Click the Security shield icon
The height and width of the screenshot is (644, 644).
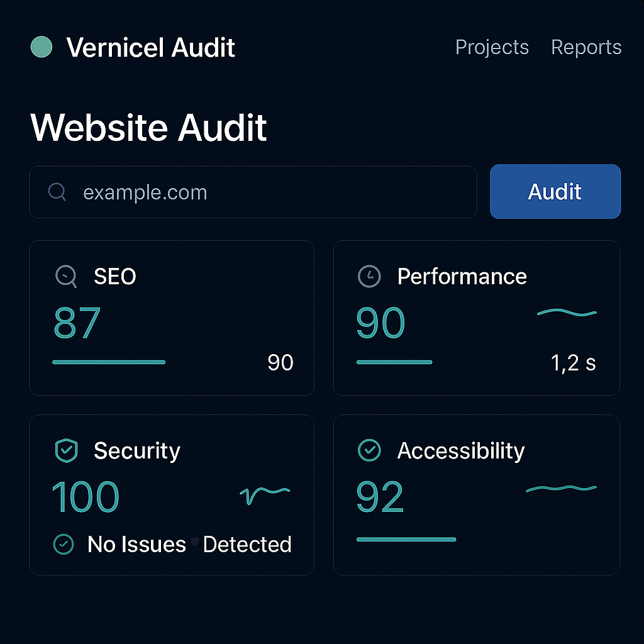pyautogui.click(x=66, y=451)
